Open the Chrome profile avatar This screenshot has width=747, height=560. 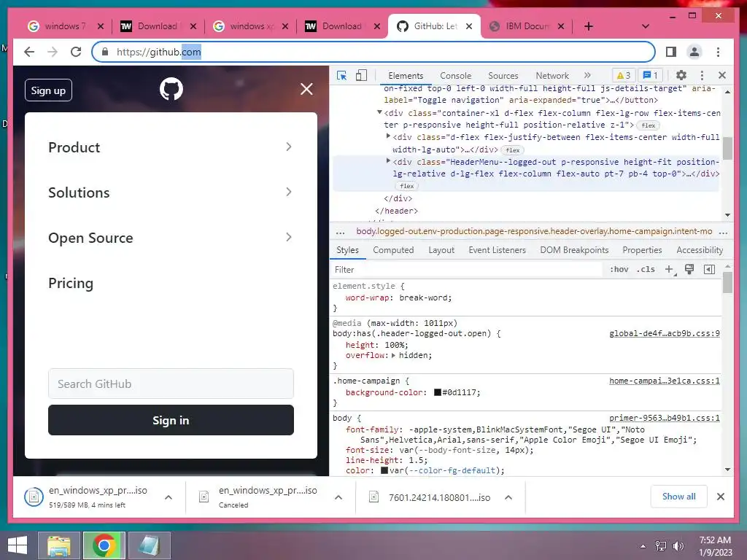[x=694, y=52]
